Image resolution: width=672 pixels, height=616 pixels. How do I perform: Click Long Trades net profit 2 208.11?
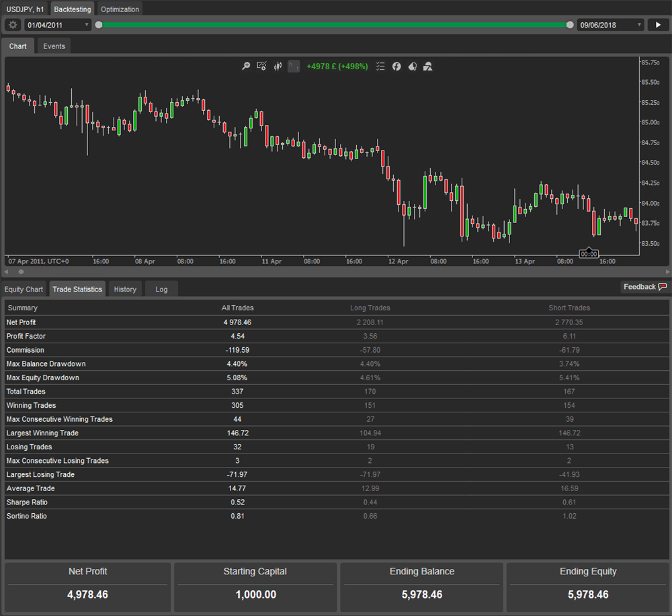click(370, 322)
